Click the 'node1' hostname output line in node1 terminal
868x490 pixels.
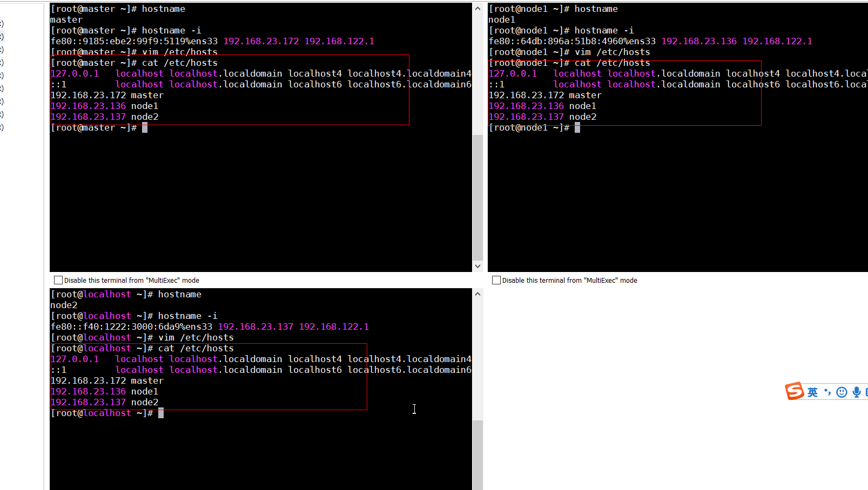(502, 20)
